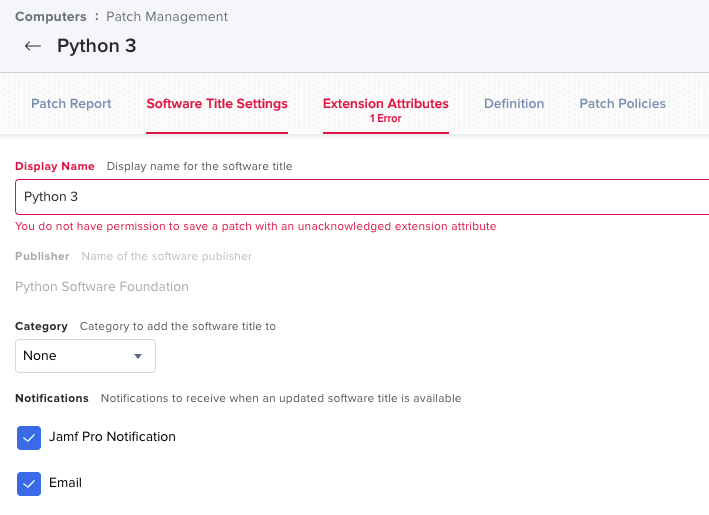
Task: Click Computers in the breadcrumb
Action: [51, 17]
